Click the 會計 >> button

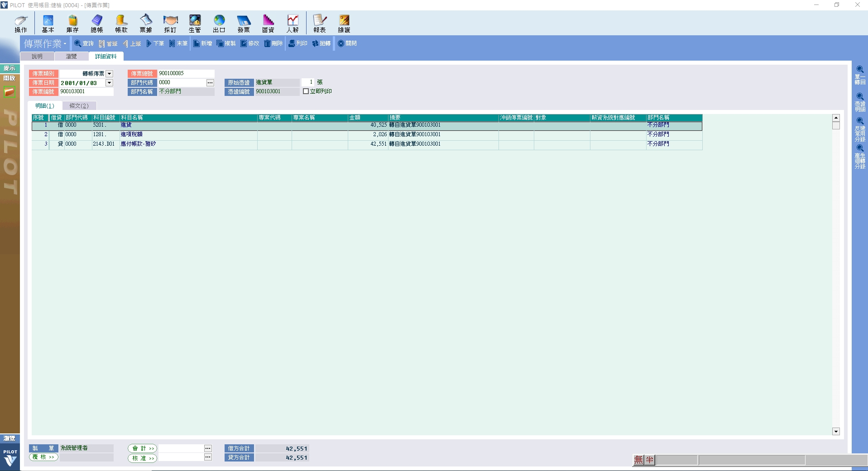click(143, 448)
